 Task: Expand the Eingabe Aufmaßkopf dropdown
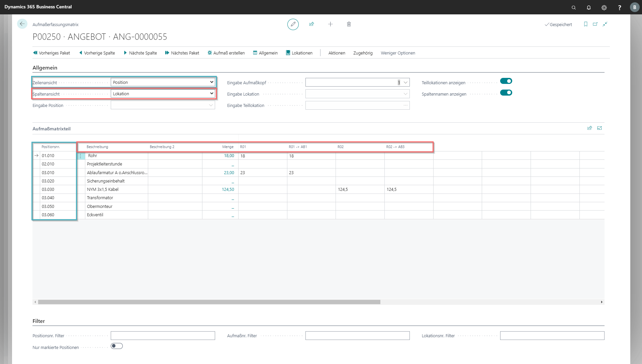(x=405, y=83)
